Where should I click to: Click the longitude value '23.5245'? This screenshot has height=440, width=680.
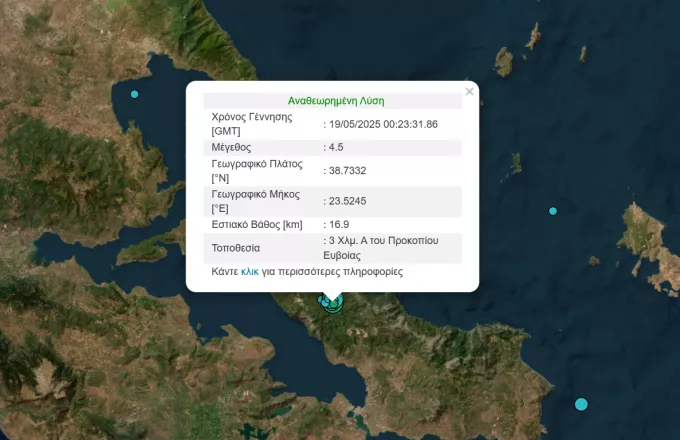347,201
